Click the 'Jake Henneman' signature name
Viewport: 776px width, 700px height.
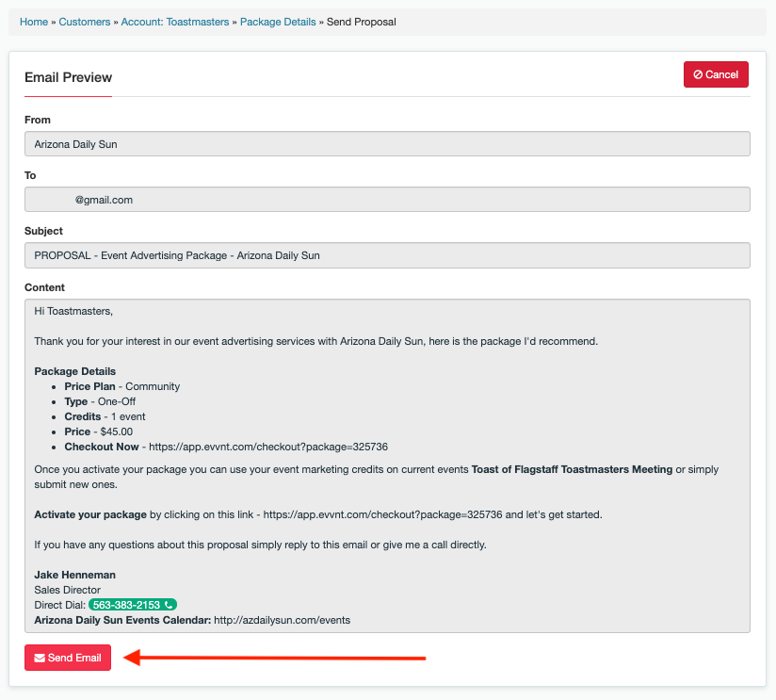(x=74, y=575)
